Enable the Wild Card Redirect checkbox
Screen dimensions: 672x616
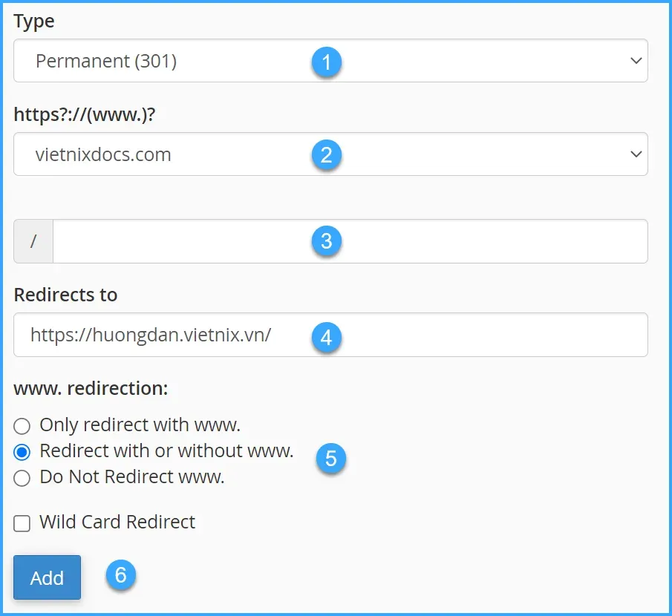[22, 523]
